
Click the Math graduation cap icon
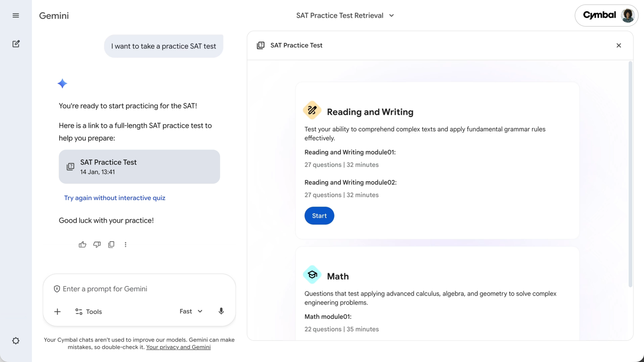[312, 275]
